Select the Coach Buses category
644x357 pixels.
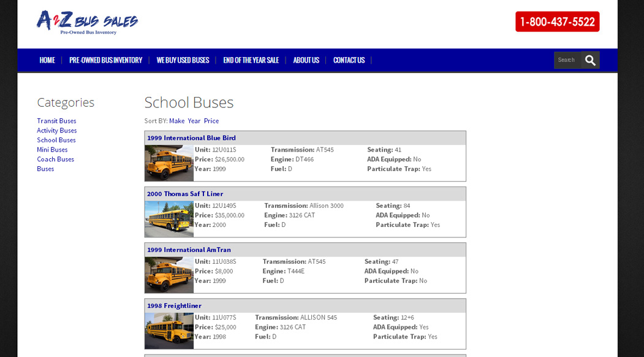click(55, 159)
